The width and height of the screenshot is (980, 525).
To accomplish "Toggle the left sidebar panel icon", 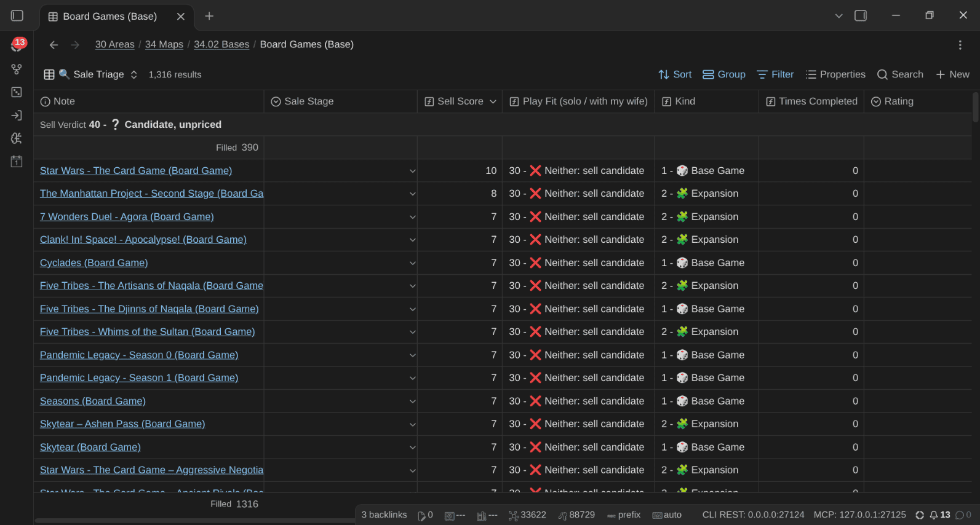I will point(17,16).
